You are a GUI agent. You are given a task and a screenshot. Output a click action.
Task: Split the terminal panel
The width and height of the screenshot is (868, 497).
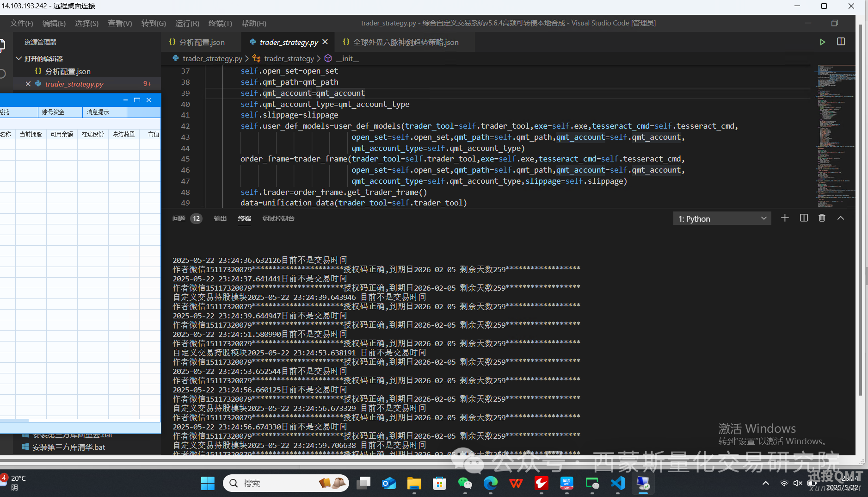click(804, 218)
